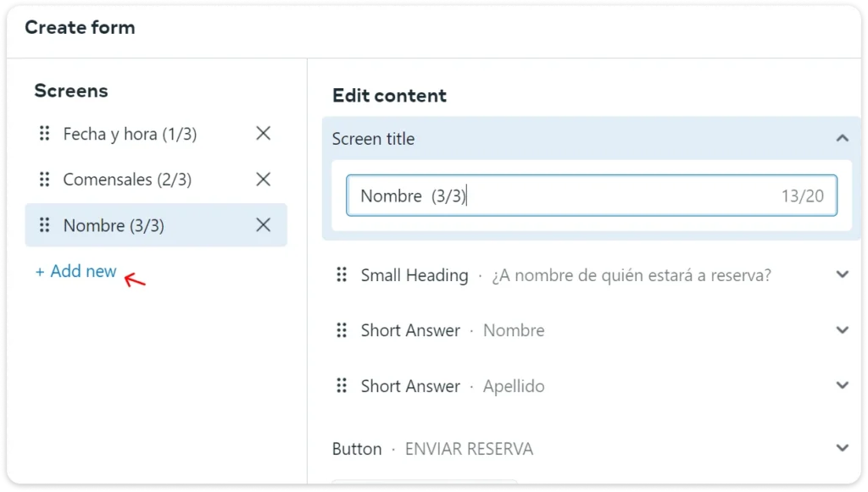
Task: Select the Nombre (3/3) screen entry
Action: (x=114, y=225)
